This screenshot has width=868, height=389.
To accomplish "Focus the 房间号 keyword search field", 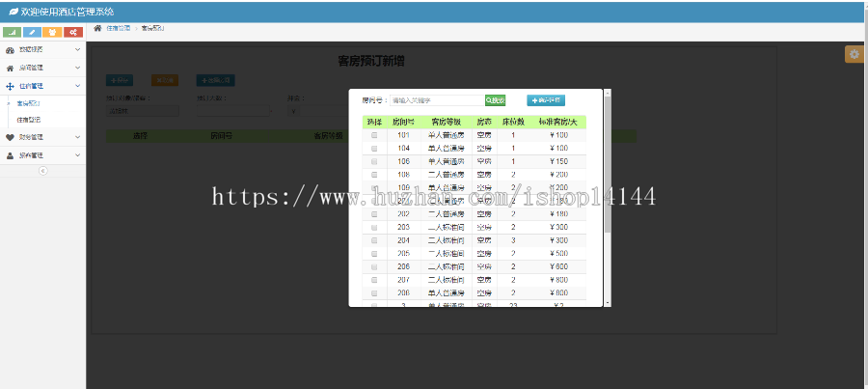I will click(437, 100).
